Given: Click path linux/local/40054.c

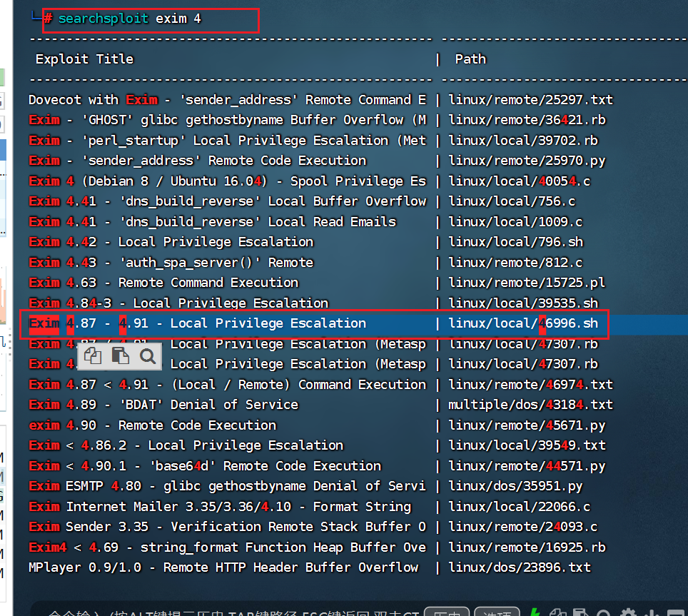Looking at the screenshot, I should point(519,181).
